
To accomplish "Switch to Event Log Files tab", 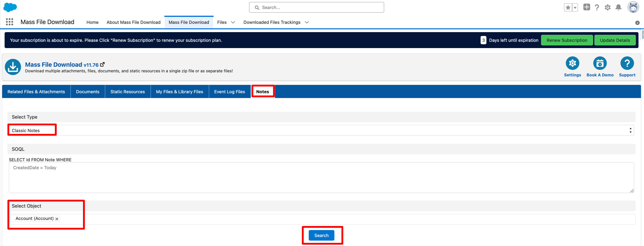I will click(x=229, y=92).
